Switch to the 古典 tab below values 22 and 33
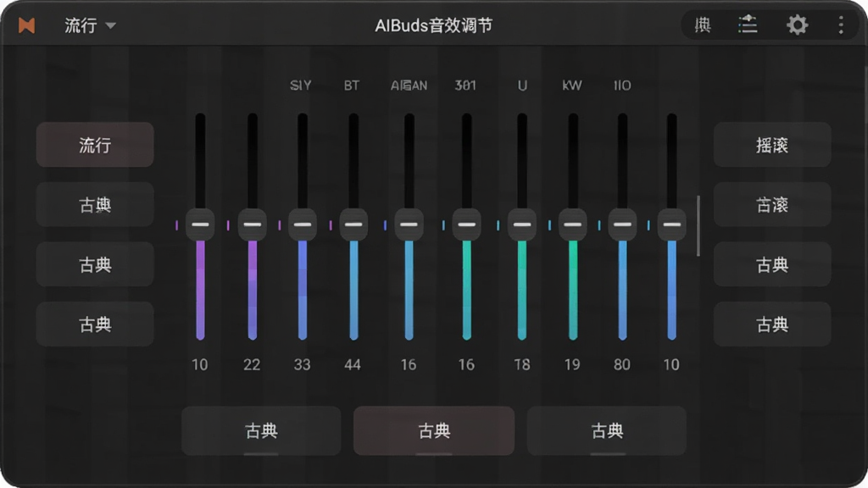This screenshot has width=868, height=488. [x=261, y=431]
